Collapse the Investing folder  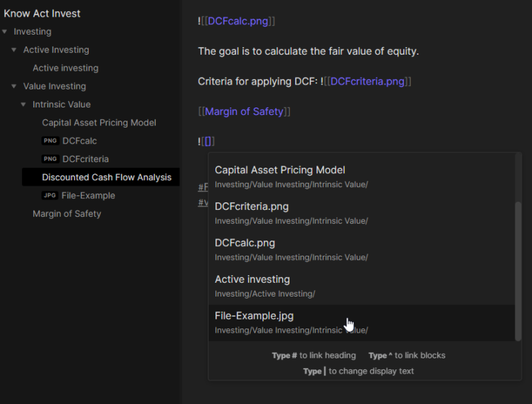coord(5,32)
